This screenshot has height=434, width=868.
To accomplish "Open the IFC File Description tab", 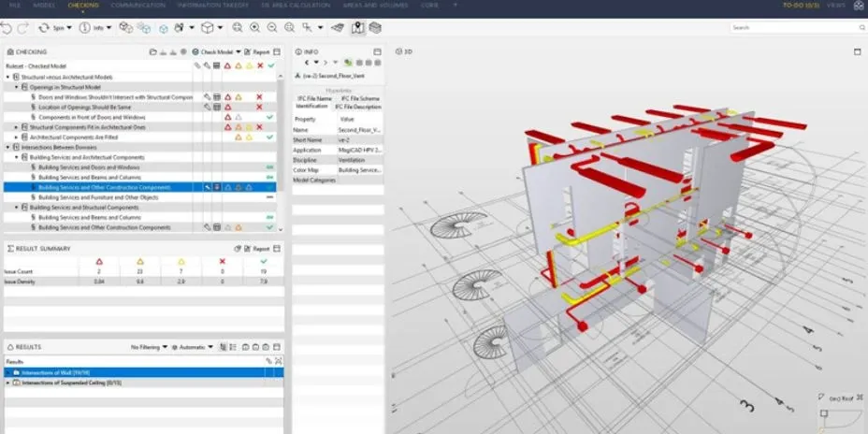I will coord(358,107).
